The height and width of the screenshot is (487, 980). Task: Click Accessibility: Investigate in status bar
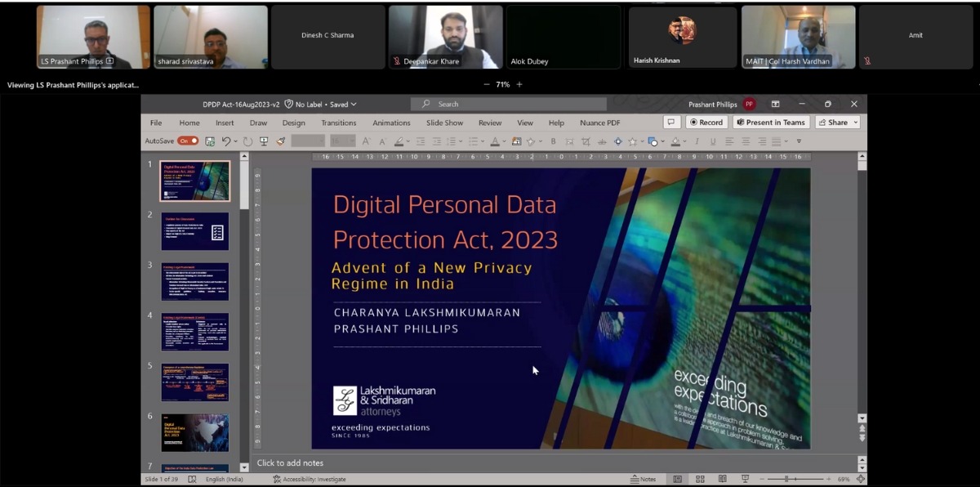(310, 479)
